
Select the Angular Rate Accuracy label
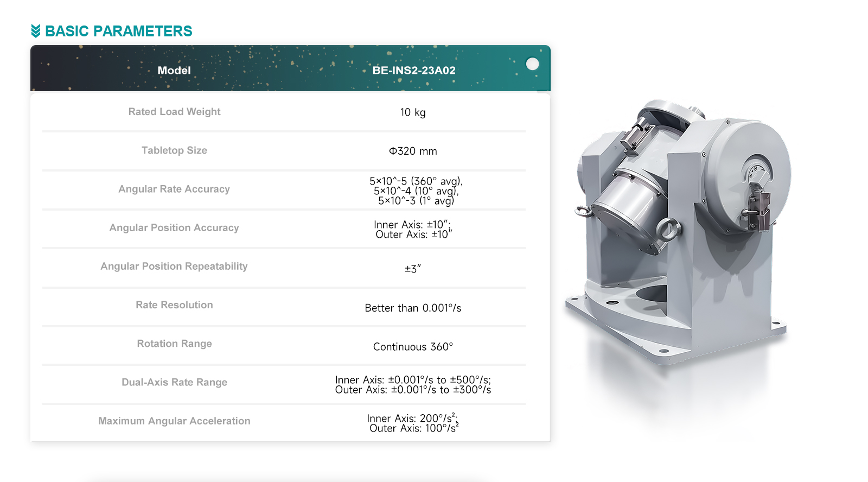(x=174, y=189)
